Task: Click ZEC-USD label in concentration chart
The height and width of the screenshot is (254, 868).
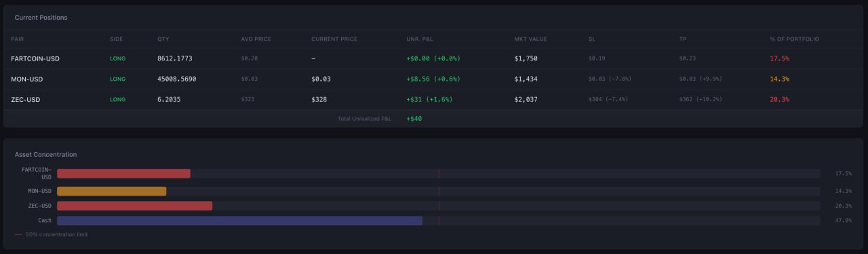Action: tap(39, 206)
